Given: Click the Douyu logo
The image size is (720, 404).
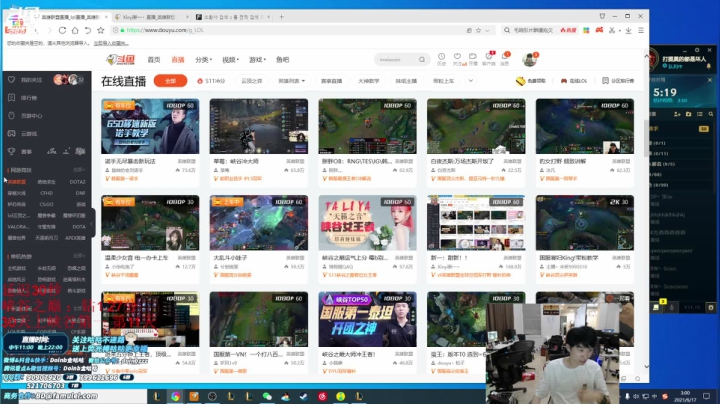Looking at the screenshot, I should (x=120, y=60).
